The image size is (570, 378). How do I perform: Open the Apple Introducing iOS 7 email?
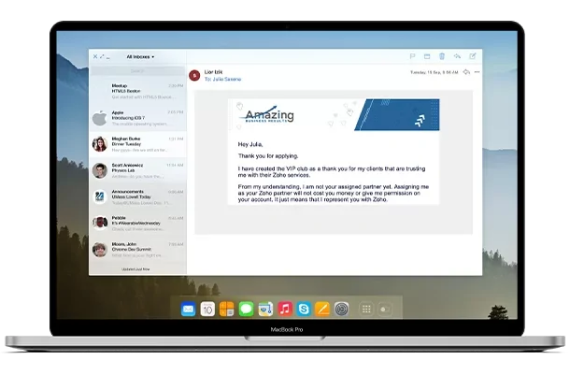click(138, 118)
